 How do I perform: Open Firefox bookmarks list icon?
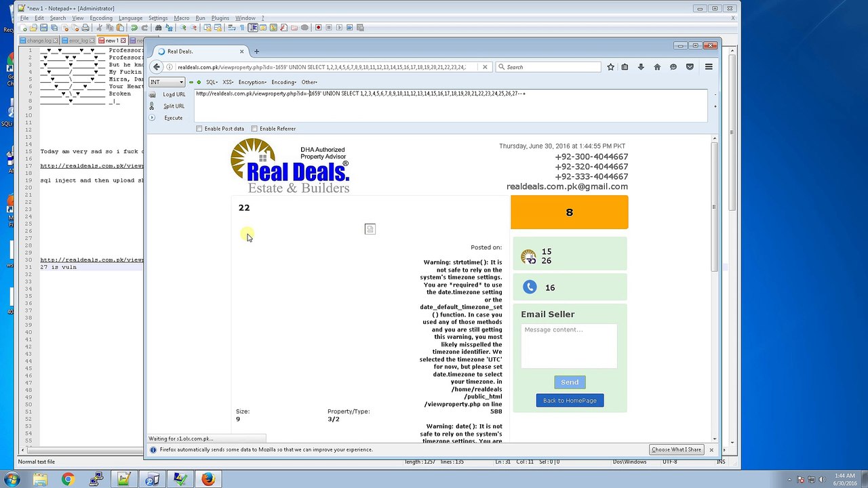pos(625,67)
